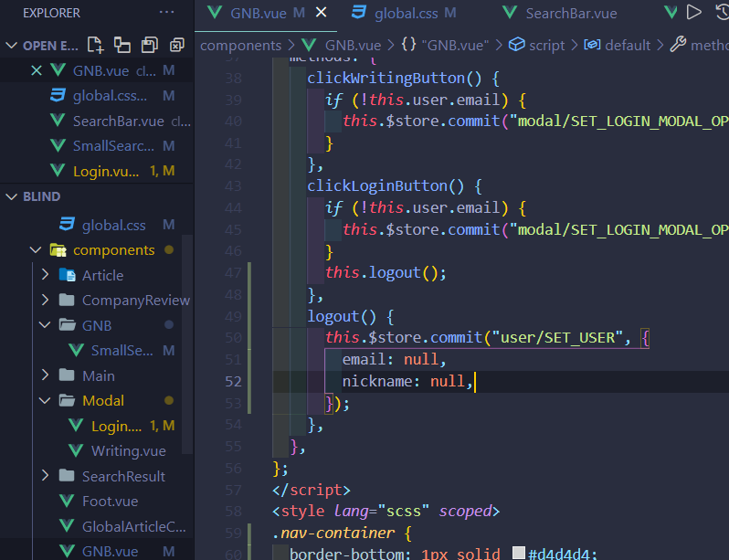The image size is (729, 560).
Task: Place cursor on this.logout(); line
Action: point(386,272)
